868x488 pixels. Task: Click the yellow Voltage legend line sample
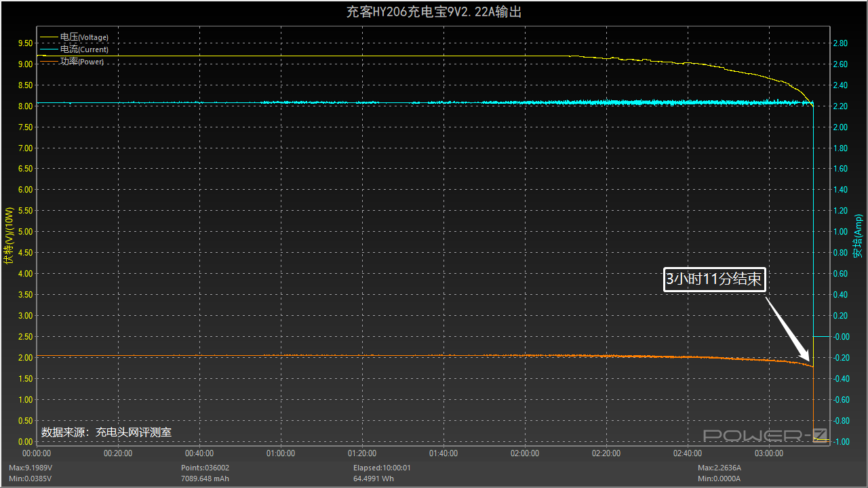click(x=50, y=37)
